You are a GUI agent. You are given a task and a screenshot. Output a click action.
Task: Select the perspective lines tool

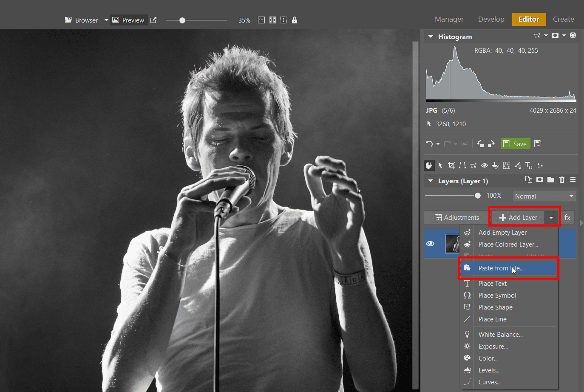click(x=462, y=165)
